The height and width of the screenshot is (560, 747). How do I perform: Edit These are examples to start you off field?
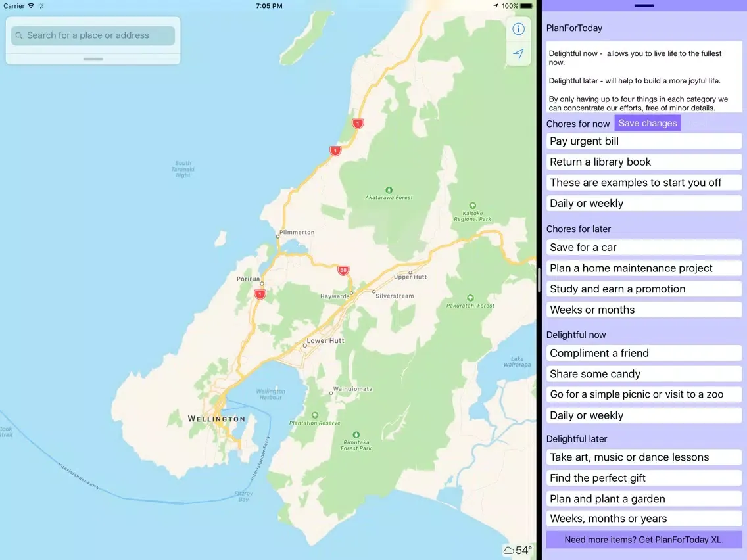(644, 182)
